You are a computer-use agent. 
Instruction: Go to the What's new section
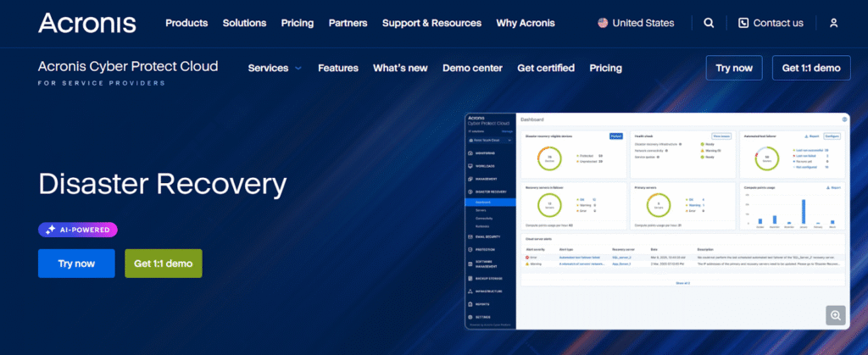tap(400, 68)
